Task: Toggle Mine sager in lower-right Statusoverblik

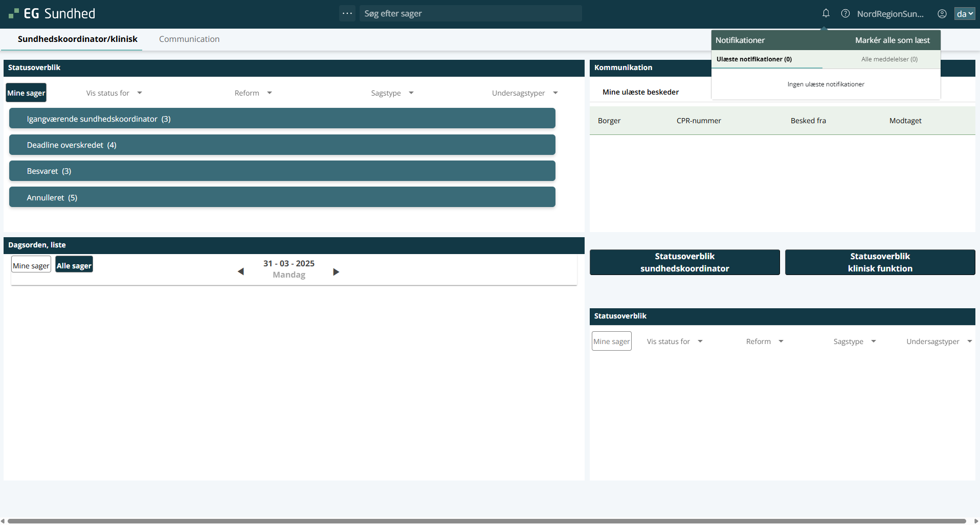Action: [612, 341]
